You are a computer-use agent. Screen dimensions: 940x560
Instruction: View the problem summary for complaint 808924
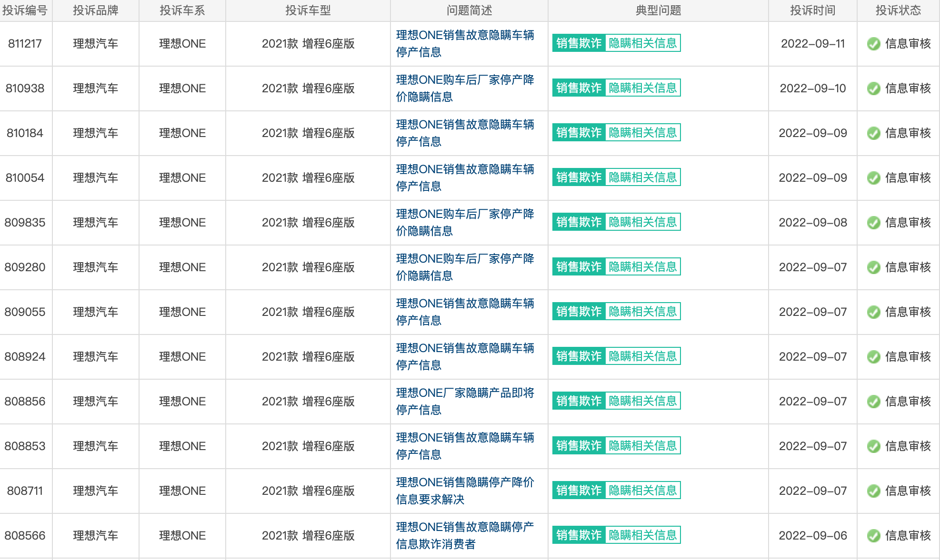coord(465,356)
